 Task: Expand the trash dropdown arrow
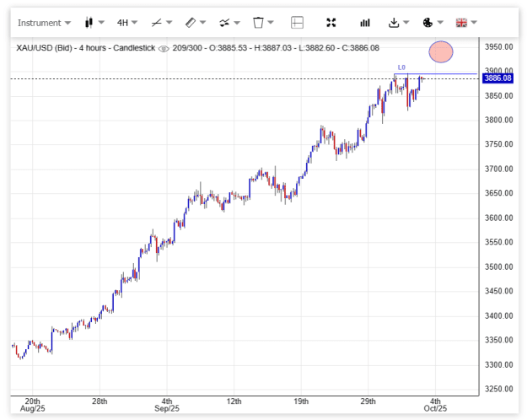point(271,23)
